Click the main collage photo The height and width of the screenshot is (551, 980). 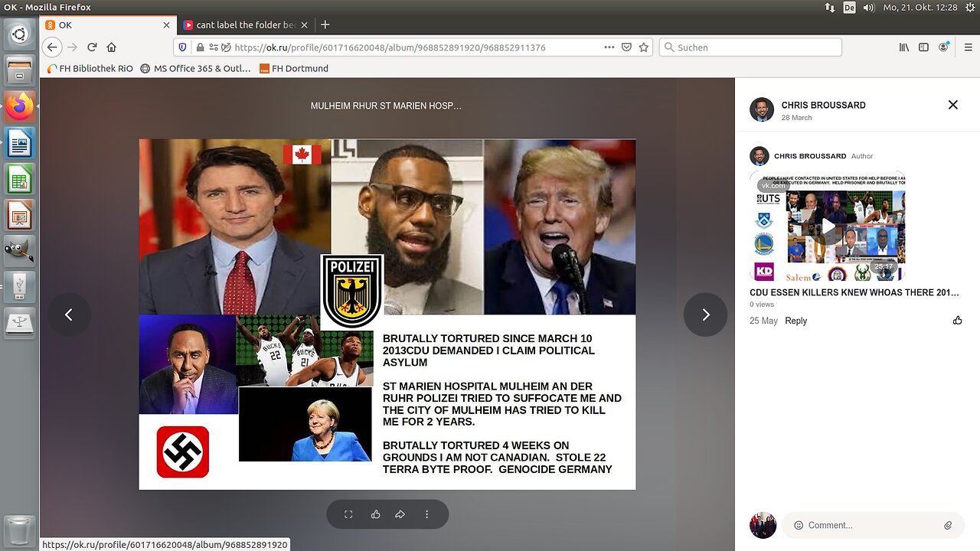pyautogui.click(x=387, y=315)
